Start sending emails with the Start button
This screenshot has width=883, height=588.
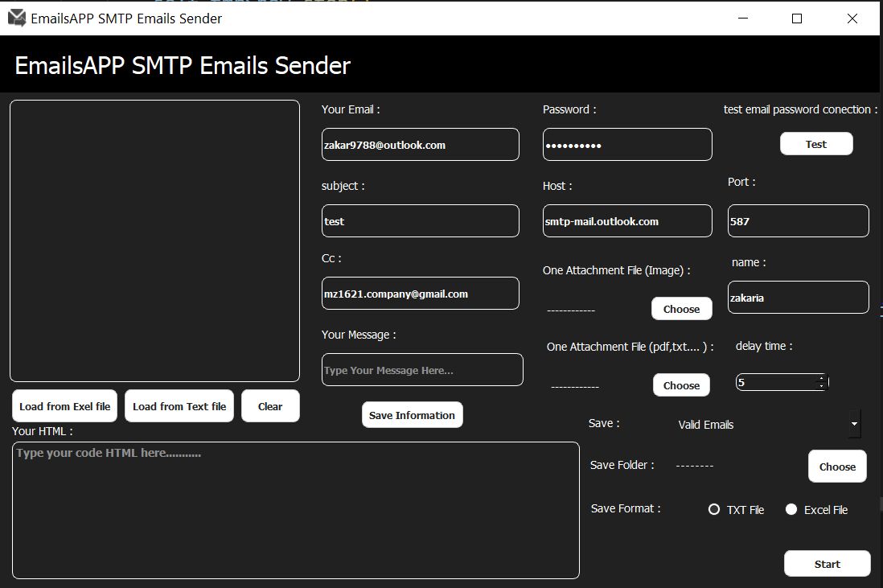click(828, 564)
